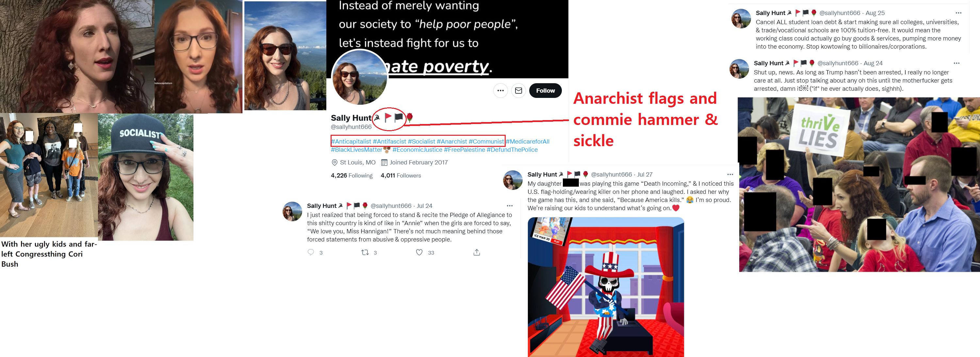The height and width of the screenshot is (357, 980).
Task: Open the more menu on the Aug 25 tweet
Action: [958, 13]
